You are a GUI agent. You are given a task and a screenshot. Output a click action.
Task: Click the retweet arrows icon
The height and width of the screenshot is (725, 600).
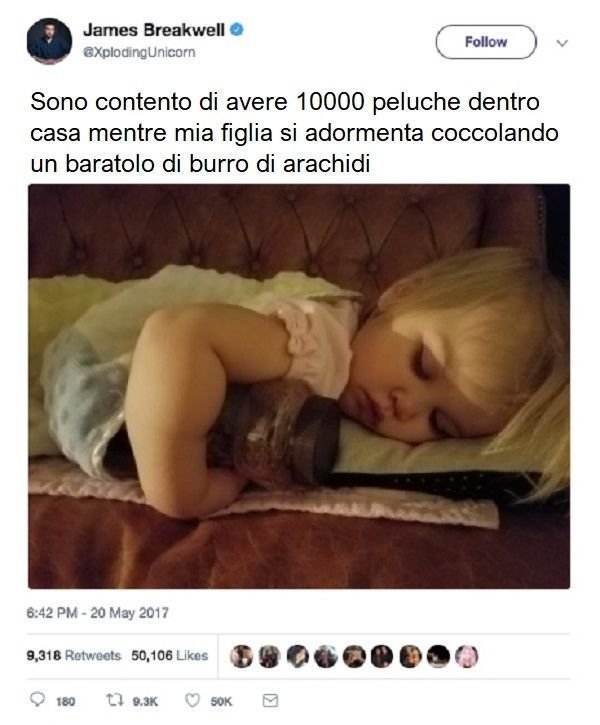point(114,700)
